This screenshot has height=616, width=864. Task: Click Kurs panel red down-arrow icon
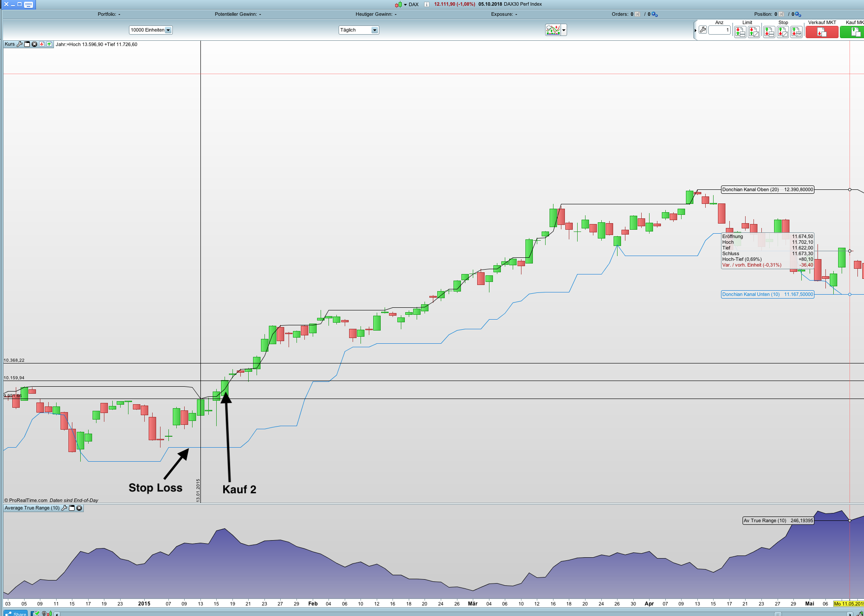pos(42,44)
